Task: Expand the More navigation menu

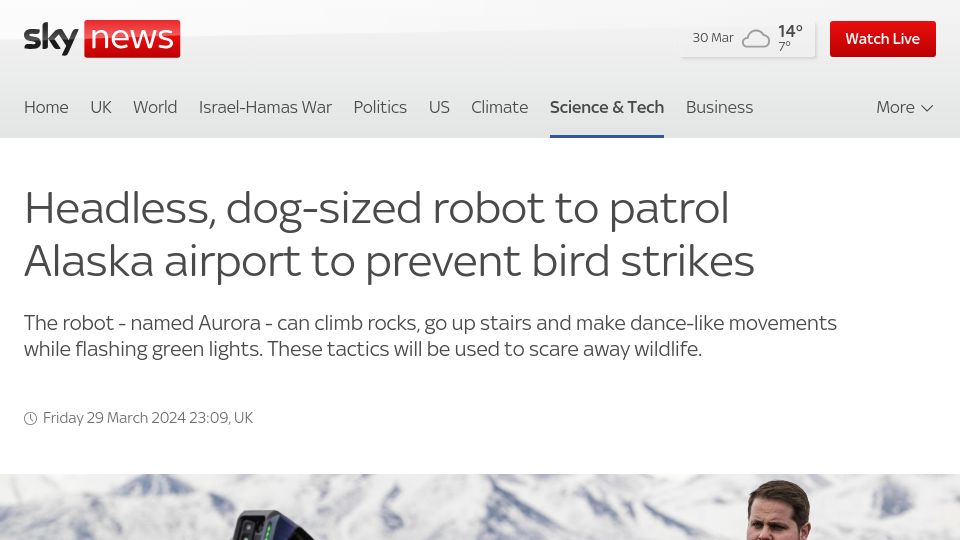Action: [x=904, y=107]
